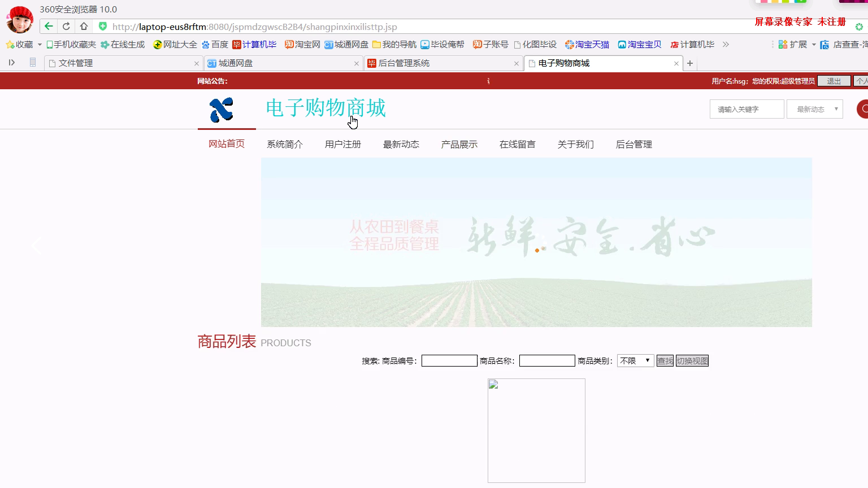
Task: Open the 商品类别 dropdown showing 不限
Action: pos(636,361)
